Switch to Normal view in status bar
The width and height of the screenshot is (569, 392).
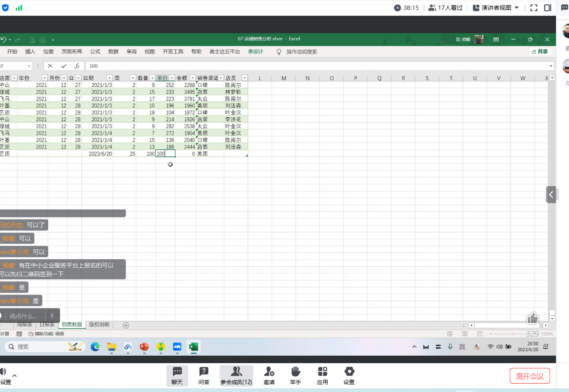click(450, 334)
